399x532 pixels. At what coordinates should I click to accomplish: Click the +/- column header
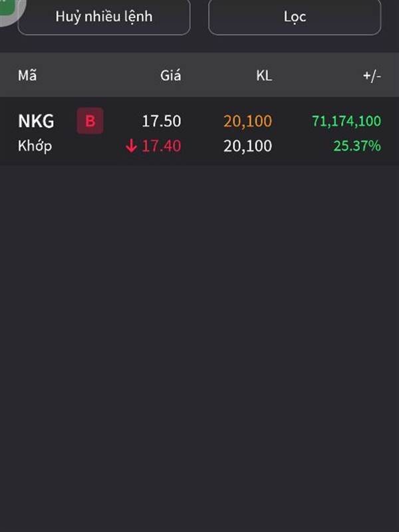coord(372,75)
